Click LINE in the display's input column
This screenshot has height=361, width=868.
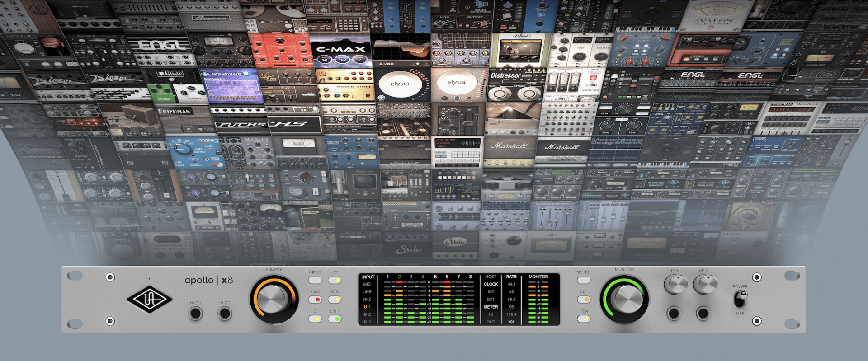367,292
